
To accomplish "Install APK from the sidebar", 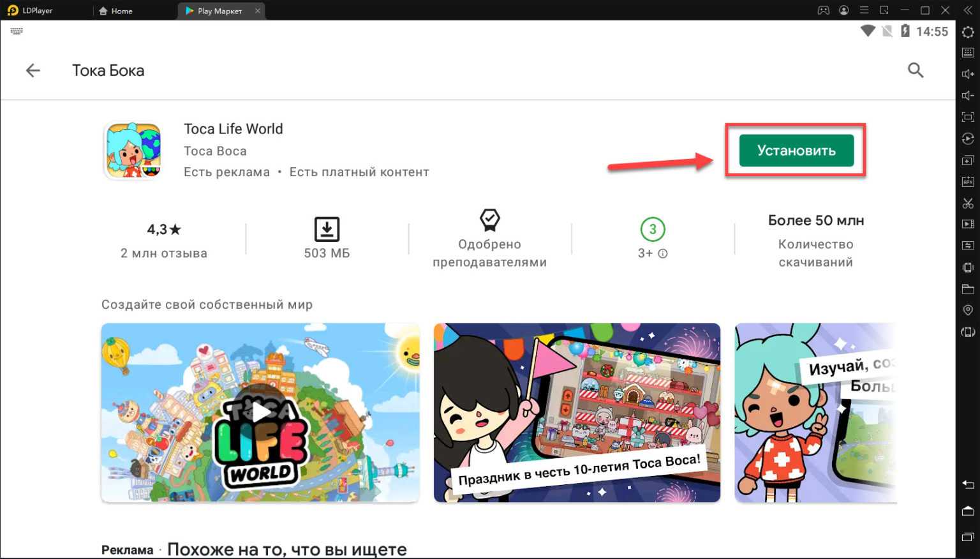I will 968,181.
